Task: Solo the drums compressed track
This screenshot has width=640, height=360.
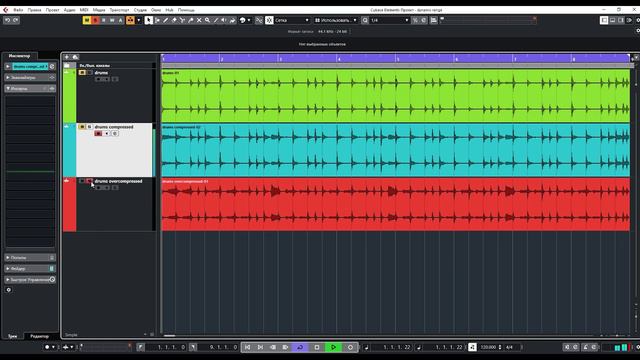Action: click(x=89, y=127)
